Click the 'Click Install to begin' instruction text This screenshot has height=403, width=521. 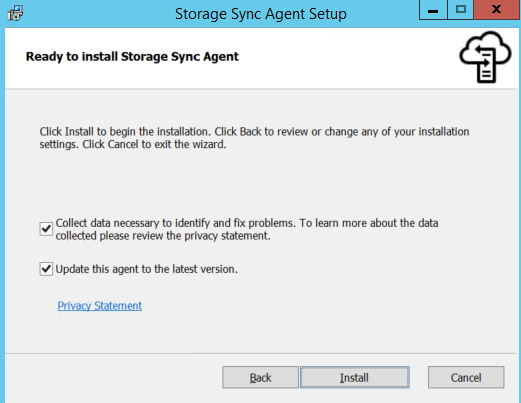coord(254,138)
